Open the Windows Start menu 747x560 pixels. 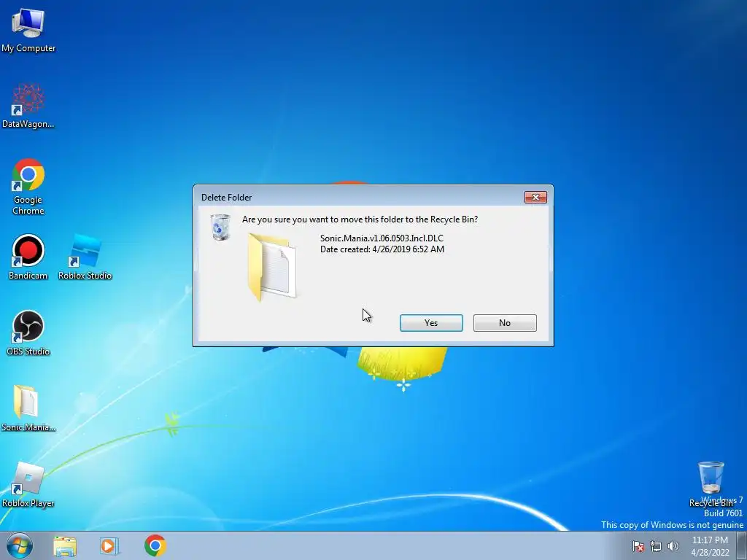(20, 545)
